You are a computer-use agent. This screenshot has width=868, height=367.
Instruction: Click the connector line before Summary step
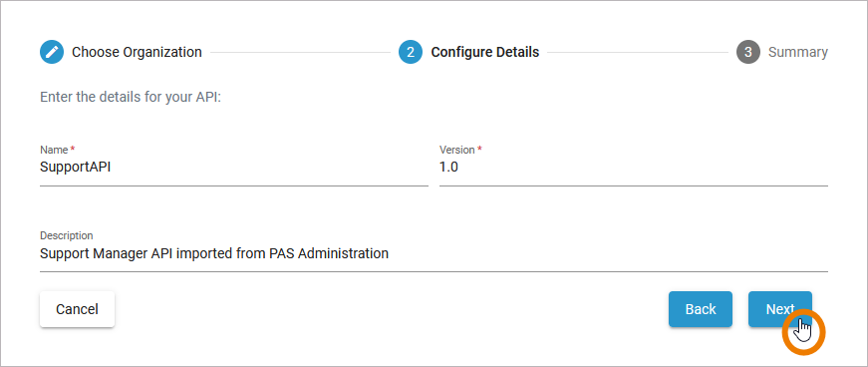[x=638, y=53]
